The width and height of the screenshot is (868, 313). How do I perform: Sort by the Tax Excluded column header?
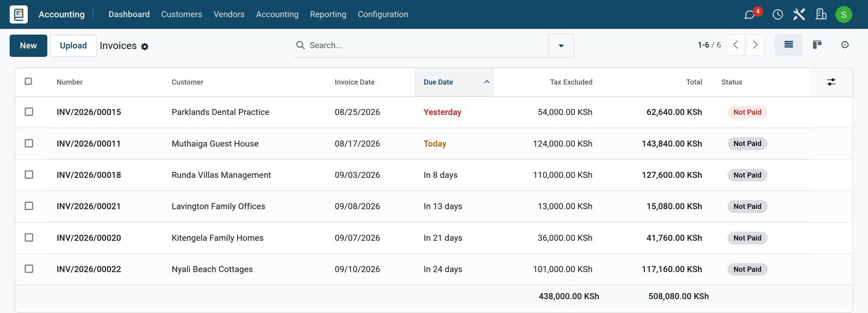(x=571, y=82)
